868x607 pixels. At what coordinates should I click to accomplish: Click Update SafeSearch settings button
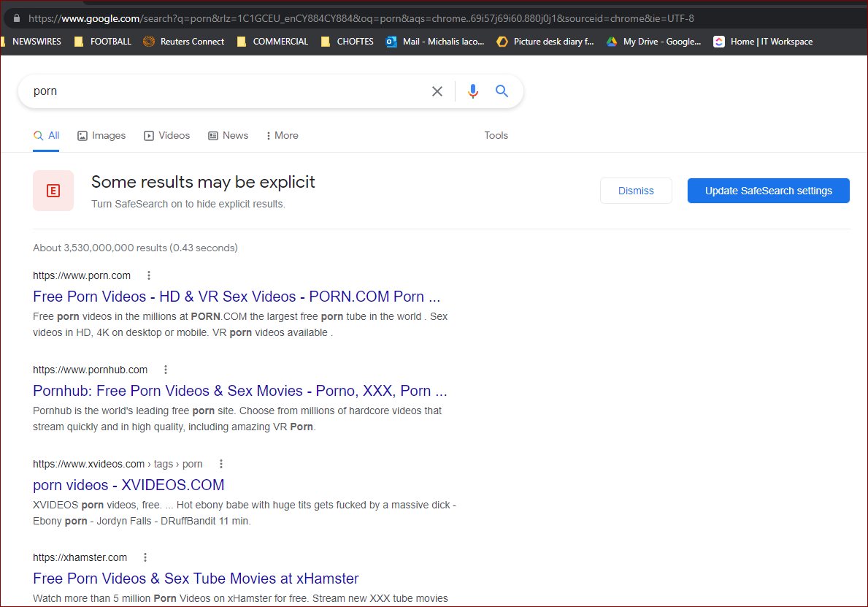(769, 191)
